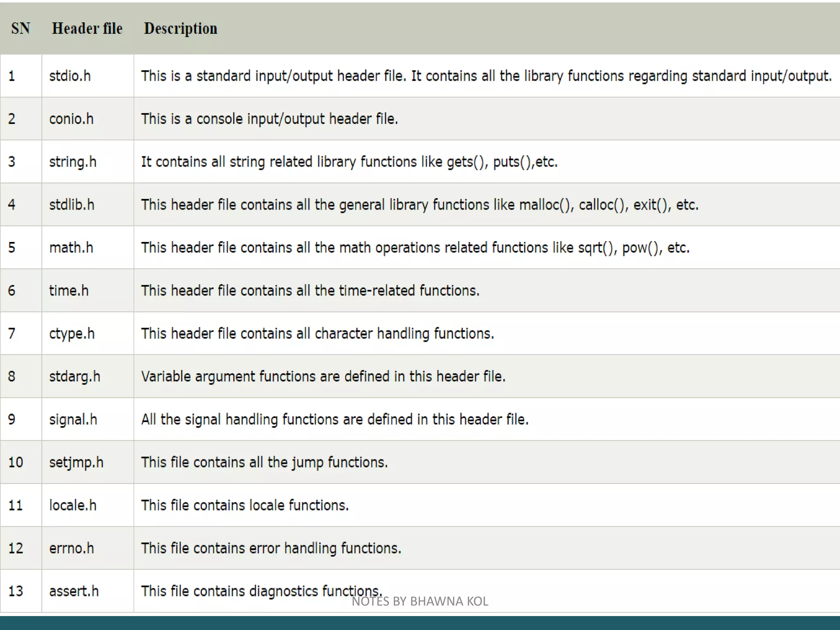This screenshot has height=630, width=840.
Task: Click the Description column heading
Action: (180, 29)
